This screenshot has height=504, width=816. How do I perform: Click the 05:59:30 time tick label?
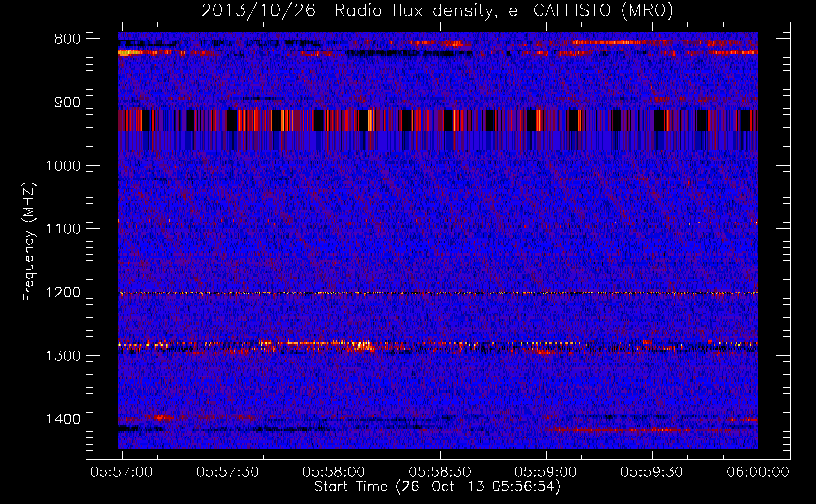652,472
